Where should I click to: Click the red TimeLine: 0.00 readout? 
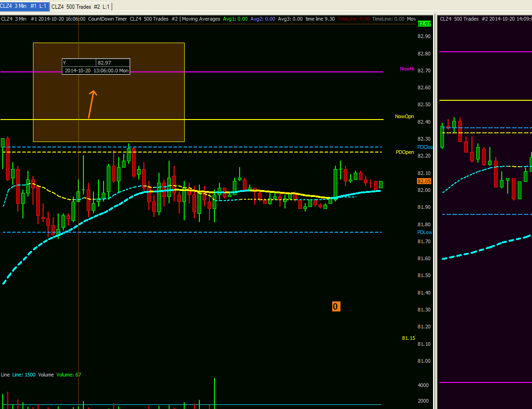(354, 19)
